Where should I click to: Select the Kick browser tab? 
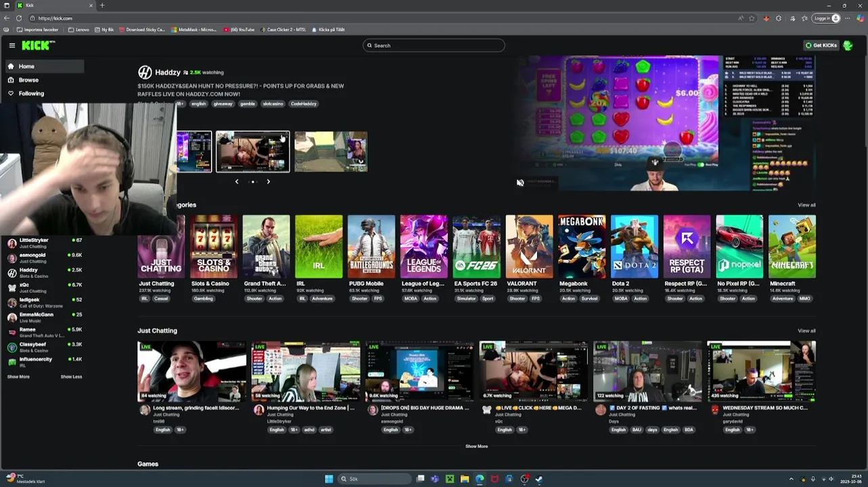pos(54,5)
